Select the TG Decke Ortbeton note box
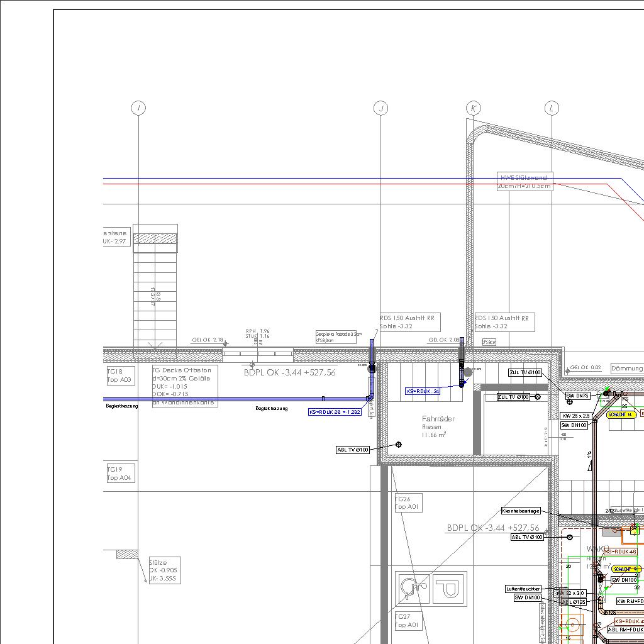The image size is (644, 644). point(185,386)
